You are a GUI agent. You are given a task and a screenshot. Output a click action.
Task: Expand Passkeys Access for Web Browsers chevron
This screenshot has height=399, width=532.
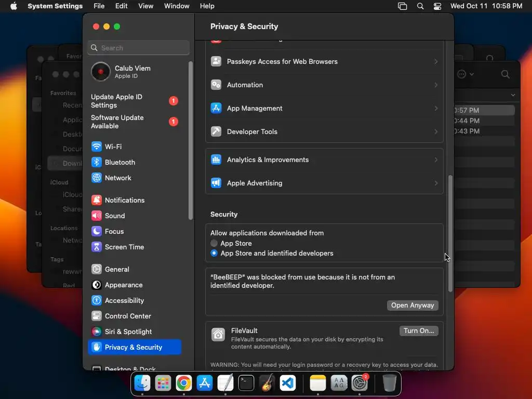[x=436, y=61]
